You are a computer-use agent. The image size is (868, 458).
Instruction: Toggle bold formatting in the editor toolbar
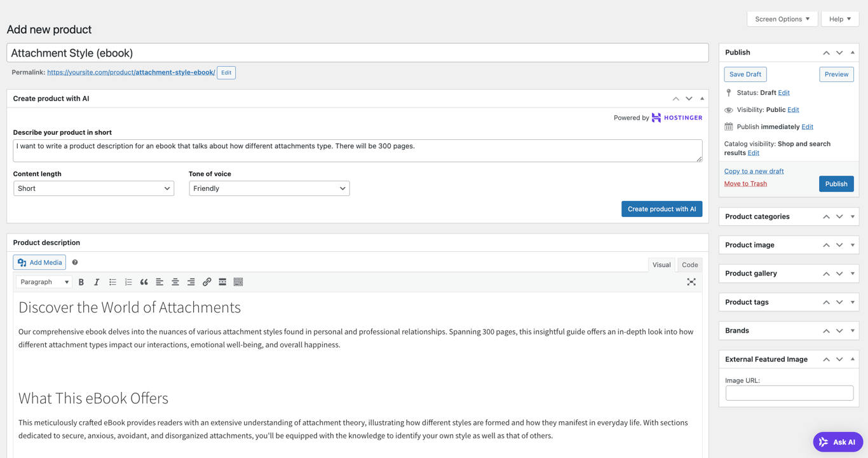[81, 282]
